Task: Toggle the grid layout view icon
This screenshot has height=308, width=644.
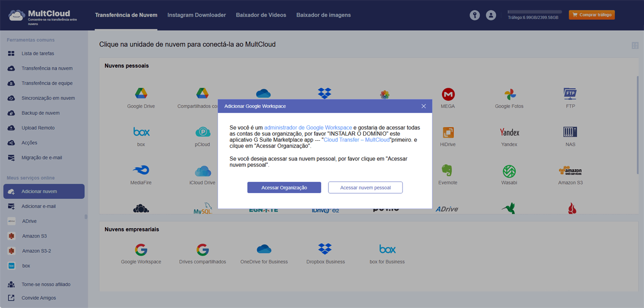Action: pos(635,46)
